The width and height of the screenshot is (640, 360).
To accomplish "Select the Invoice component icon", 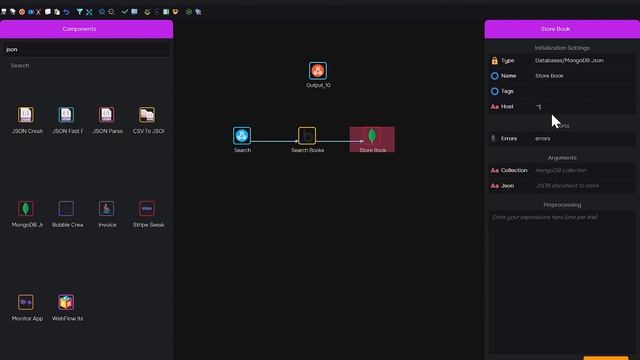I will 107,209.
